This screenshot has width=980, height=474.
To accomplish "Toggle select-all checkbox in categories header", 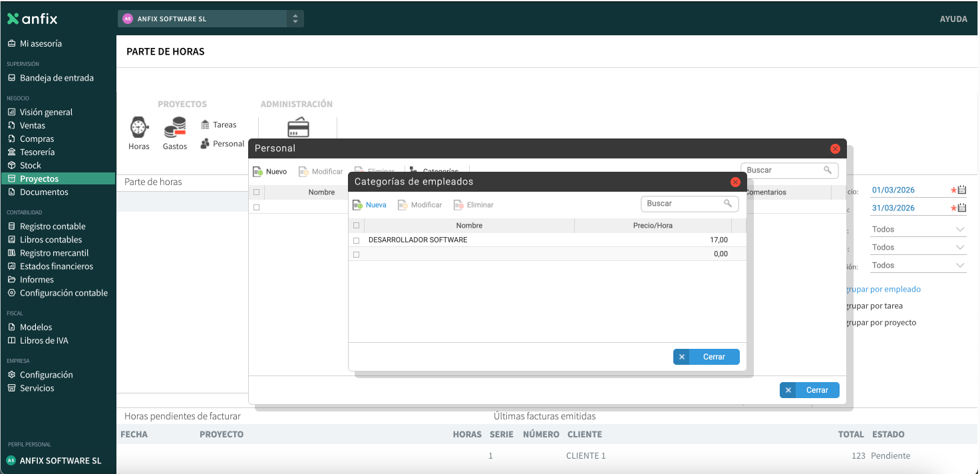I will coord(356,226).
